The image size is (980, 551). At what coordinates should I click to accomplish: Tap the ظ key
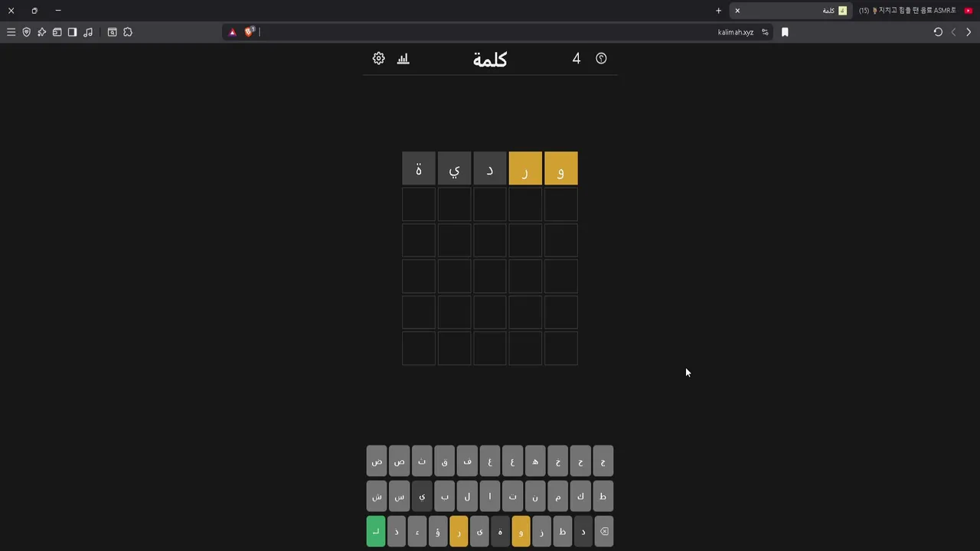point(562,531)
